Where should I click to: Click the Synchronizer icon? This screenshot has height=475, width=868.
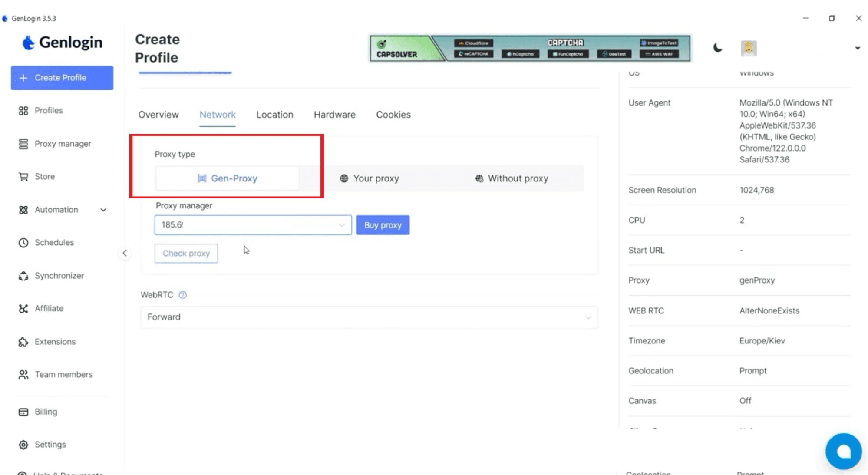pyautogui.click(x=23, y=276)
